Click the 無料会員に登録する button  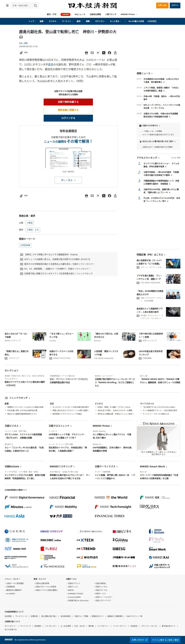(68, 110)
